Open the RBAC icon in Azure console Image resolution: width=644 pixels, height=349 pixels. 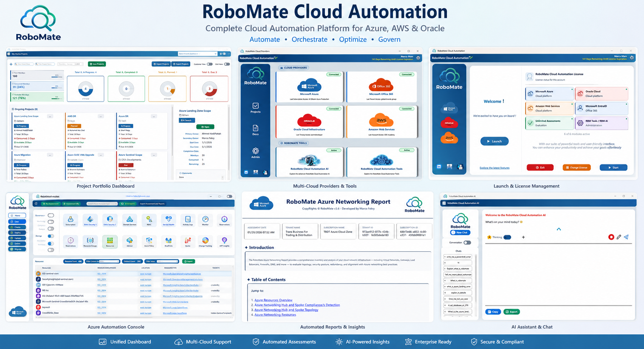pos(149,220)
